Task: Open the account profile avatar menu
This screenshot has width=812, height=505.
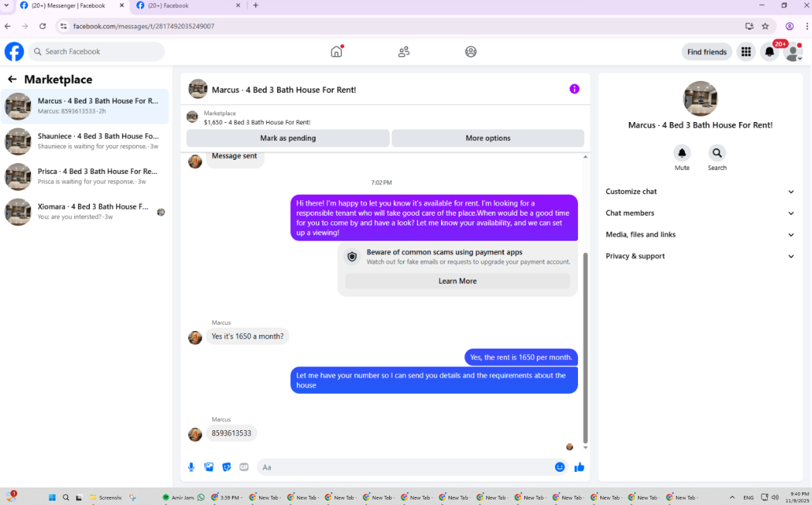Action: click(x=793, y=52)
